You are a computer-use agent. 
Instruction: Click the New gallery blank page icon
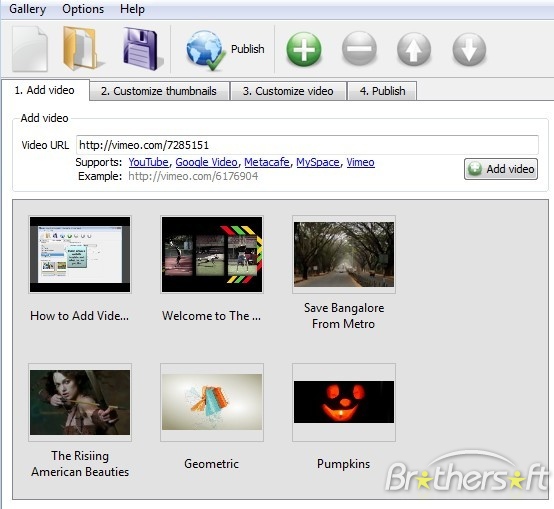30,49
